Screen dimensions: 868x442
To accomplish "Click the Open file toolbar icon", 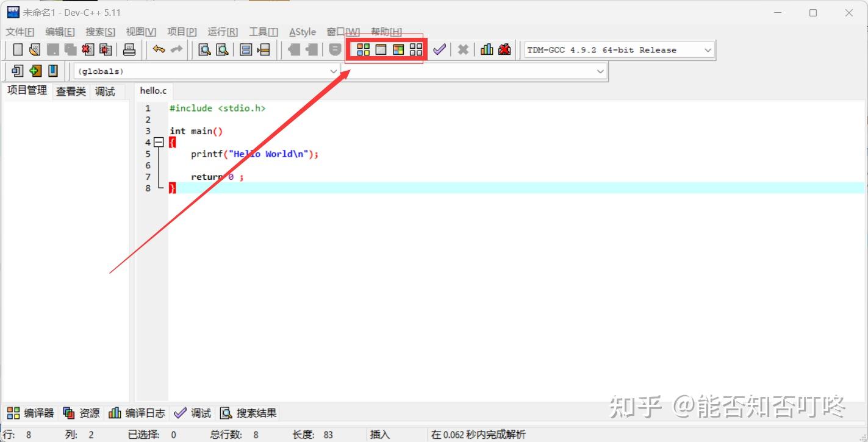I will coord(35,50).
